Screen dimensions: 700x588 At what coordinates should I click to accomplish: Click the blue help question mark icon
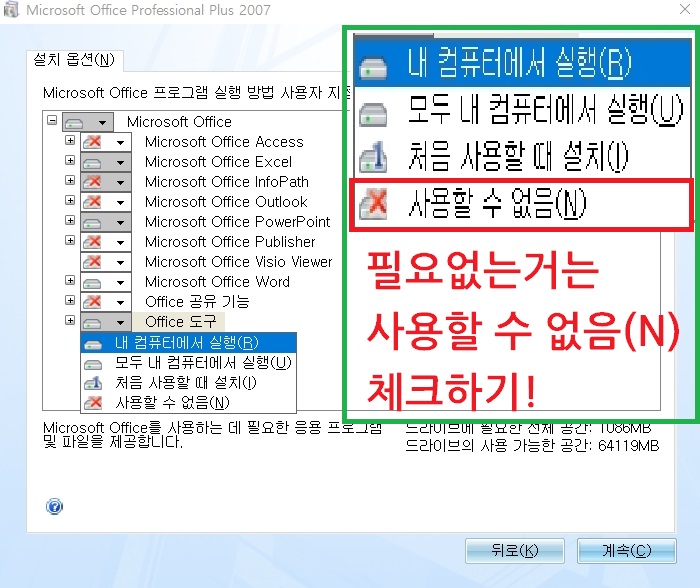pyautogui.click(x=54, y=507)
